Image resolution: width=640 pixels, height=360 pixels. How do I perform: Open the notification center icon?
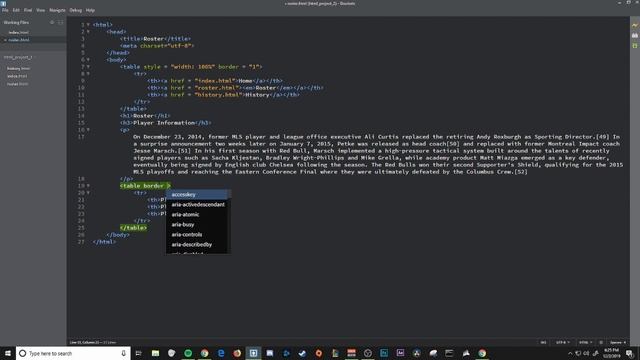pos(630,353)
